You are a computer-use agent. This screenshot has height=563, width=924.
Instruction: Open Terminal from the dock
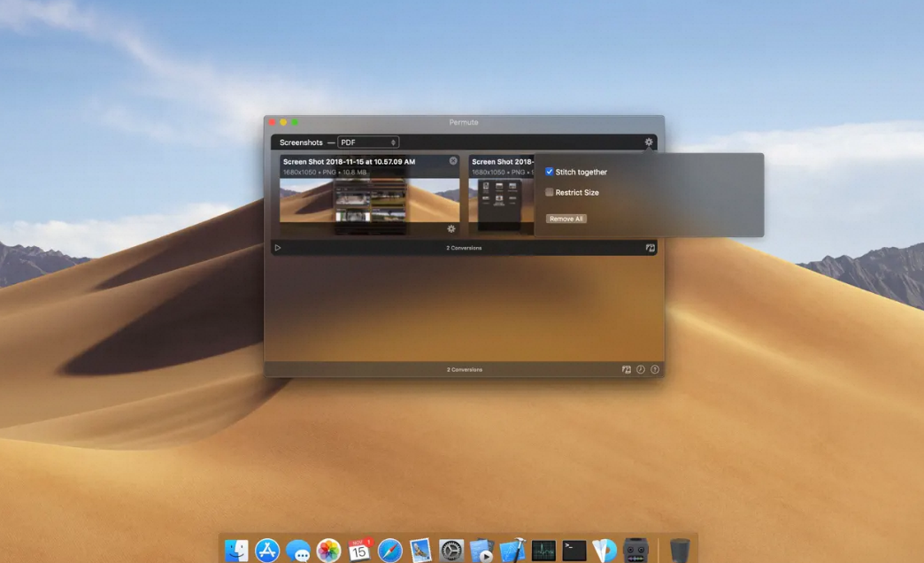574,551
